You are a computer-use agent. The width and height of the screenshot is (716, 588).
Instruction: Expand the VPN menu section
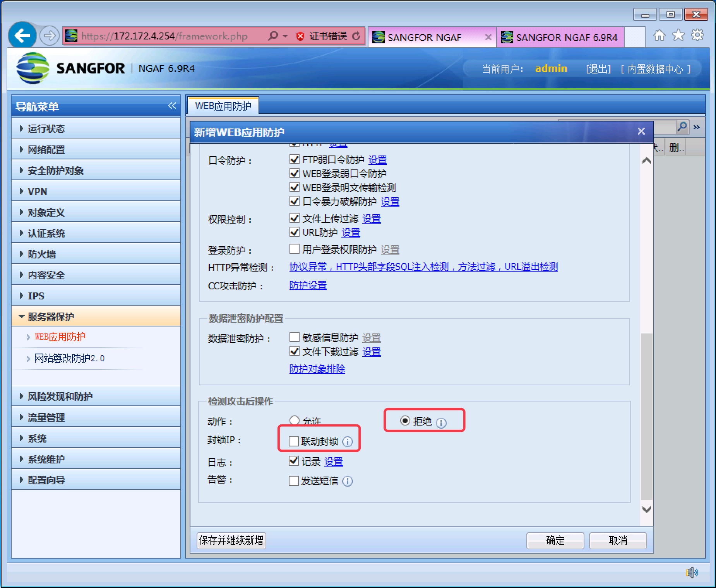96,191
